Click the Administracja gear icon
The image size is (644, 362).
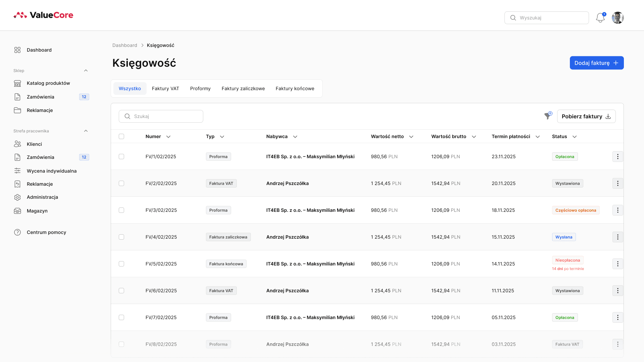click(x=17, y=197)
